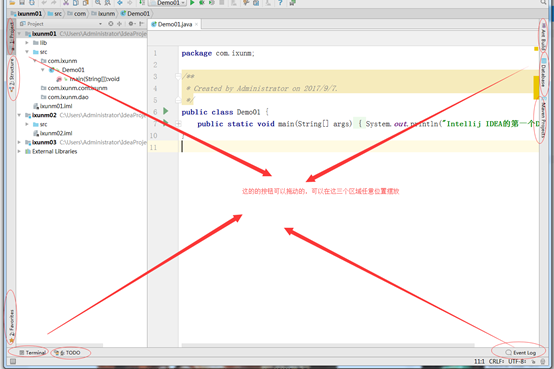Select the main(String[]):void method node
Image resolution: width=554 pixels, height=369 pixels.
point(88,79)
